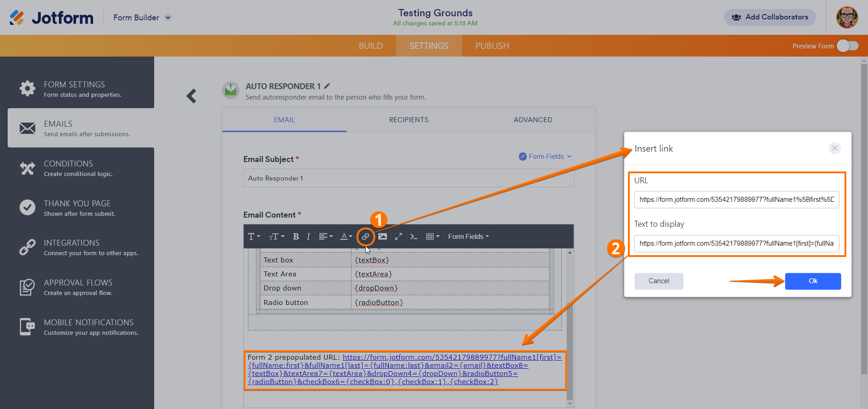The height and width of the screenshot is (409, 868).
Task: Switch to the BUILD tab
Action: (371, 46)
